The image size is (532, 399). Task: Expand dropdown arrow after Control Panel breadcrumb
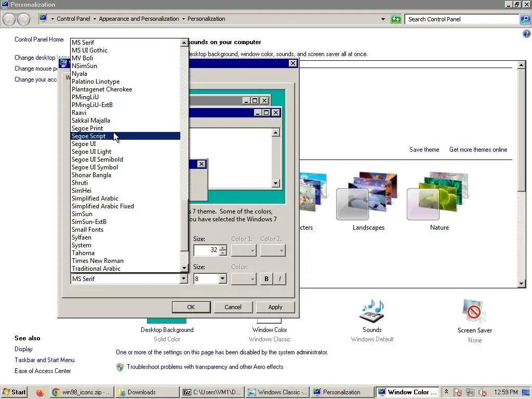coord(95,19)
